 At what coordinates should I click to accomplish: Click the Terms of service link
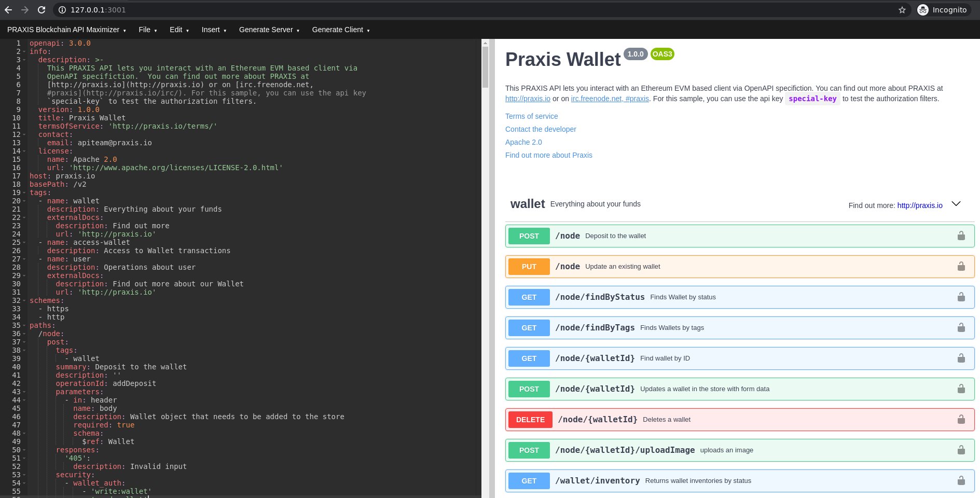click(532, 116)
